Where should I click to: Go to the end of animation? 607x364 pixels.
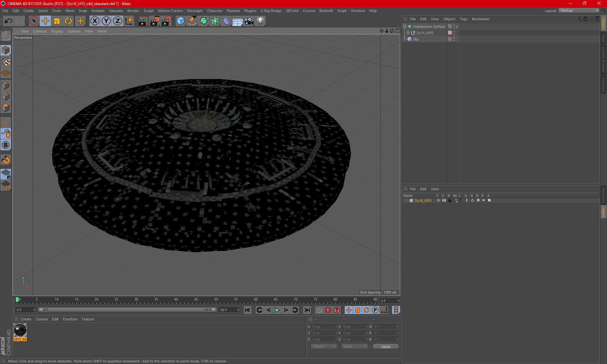coord(307,310)
